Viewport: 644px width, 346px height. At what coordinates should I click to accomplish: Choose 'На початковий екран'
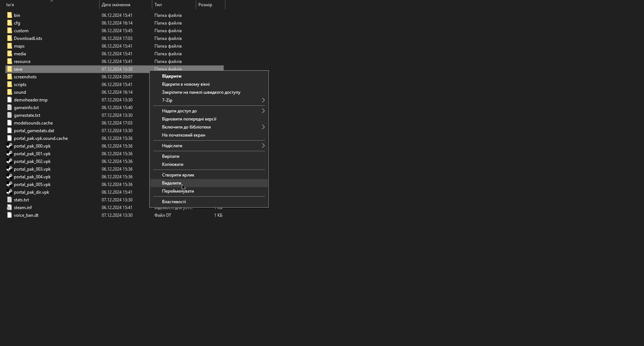coord(209,135)
